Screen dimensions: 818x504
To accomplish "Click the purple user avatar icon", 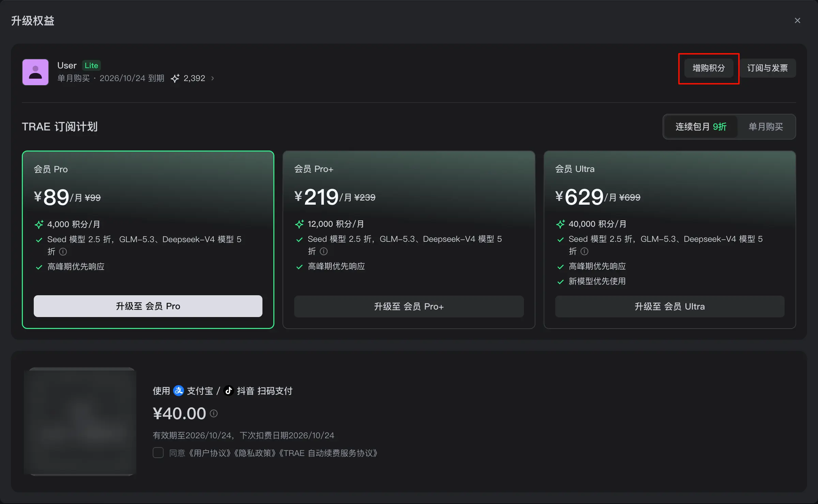I will tap(35, 72).
